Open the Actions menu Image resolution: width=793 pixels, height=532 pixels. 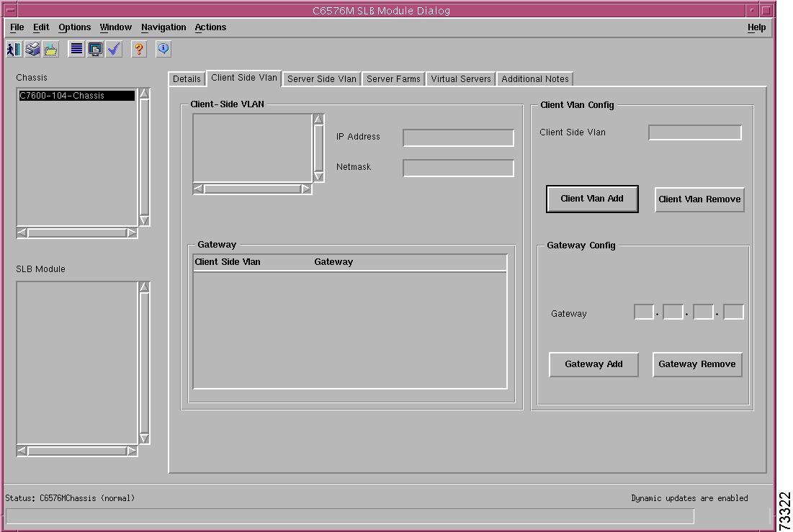pyautogui.click(x=210, y=27)
